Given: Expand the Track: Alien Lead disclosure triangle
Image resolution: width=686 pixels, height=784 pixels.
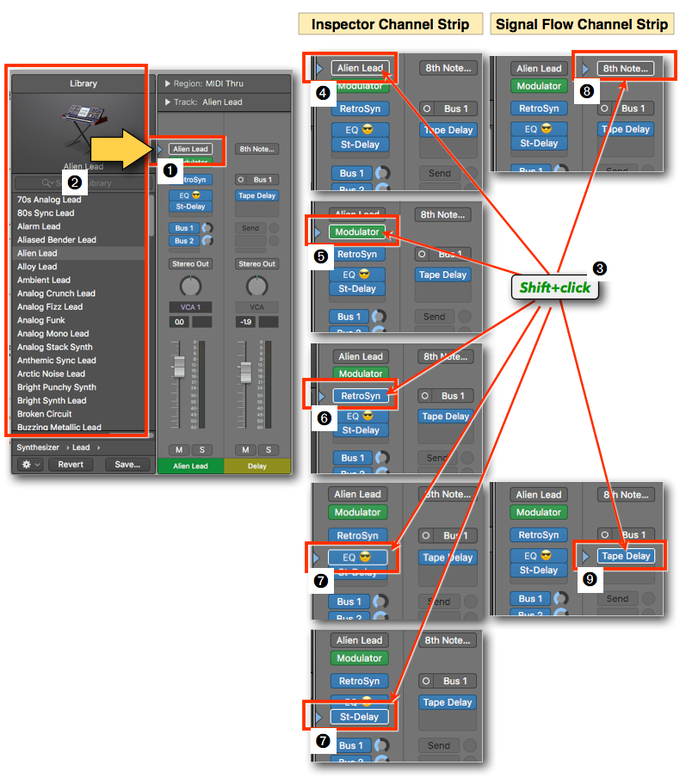Looking at the screenshot, I should coord(167,102).
